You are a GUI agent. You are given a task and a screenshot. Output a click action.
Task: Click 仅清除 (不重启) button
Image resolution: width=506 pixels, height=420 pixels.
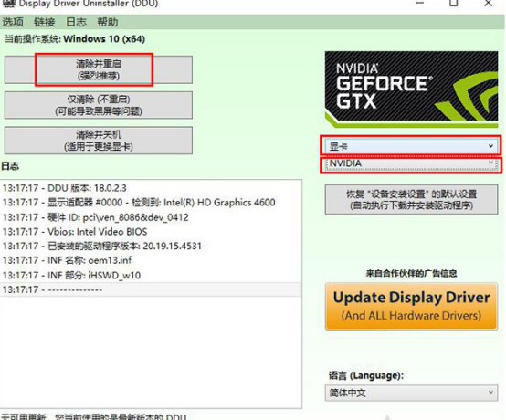(x=99, y=105)
